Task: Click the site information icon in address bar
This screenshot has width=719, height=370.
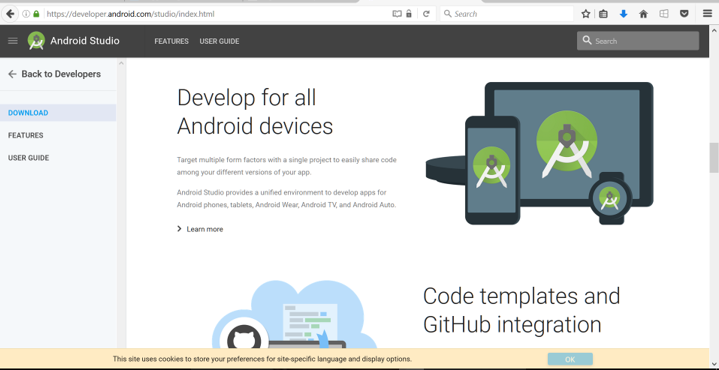Action: tap(26, 14)
